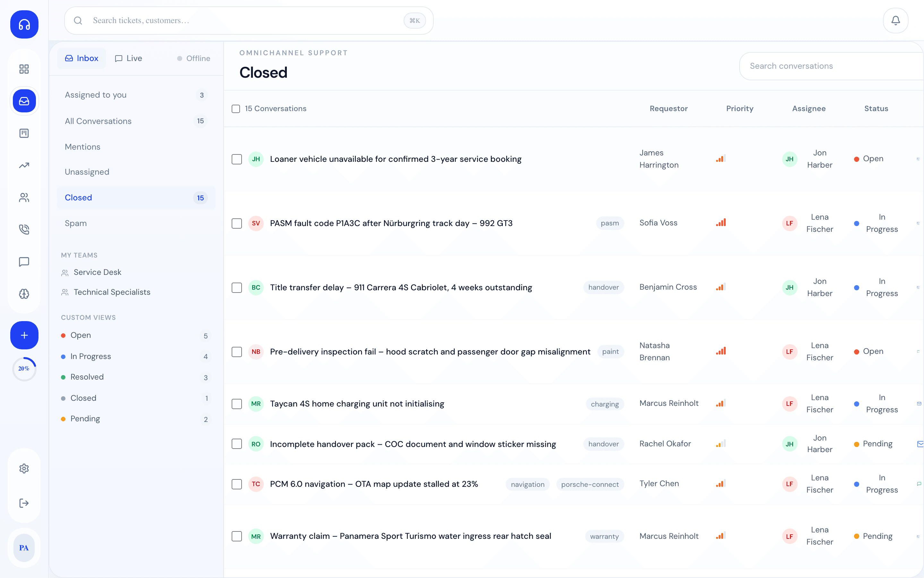Image resolution: width=924 pixels, height=578 pixels.
Task: Open the PA profile avatar
Action: pos(24,548)
